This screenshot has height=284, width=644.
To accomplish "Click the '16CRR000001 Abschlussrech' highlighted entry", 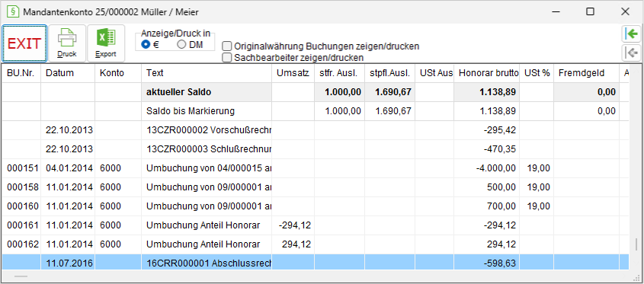I will (209, 263).
